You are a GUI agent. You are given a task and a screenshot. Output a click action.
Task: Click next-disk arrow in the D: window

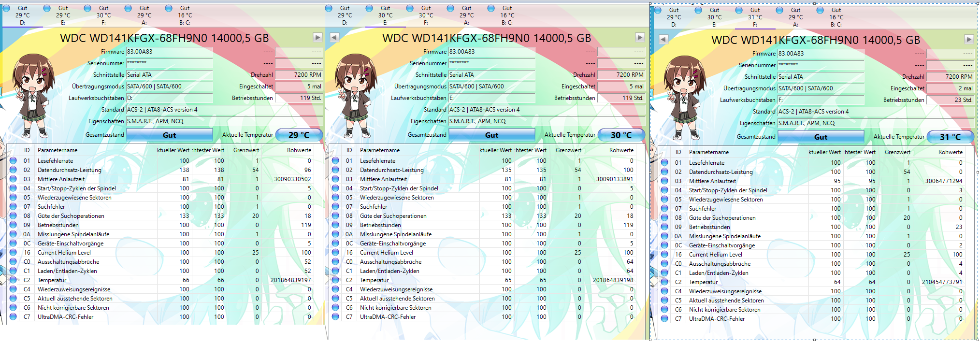(x=317, y=37)
